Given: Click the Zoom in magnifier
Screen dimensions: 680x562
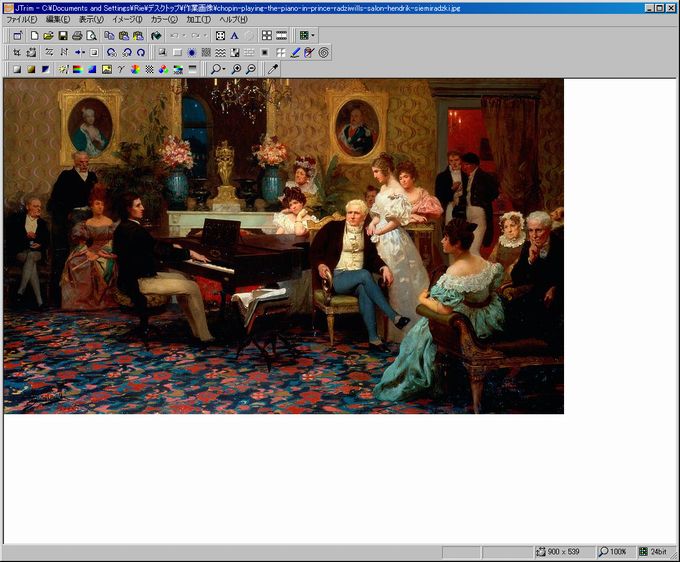Looking at the screenshot, I should pos(236,69).
